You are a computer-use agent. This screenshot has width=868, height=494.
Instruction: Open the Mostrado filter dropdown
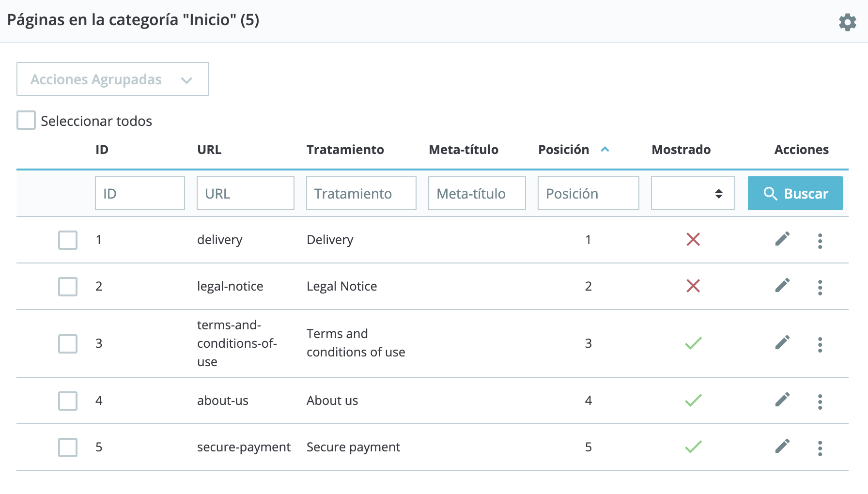[x=693, y=193]
